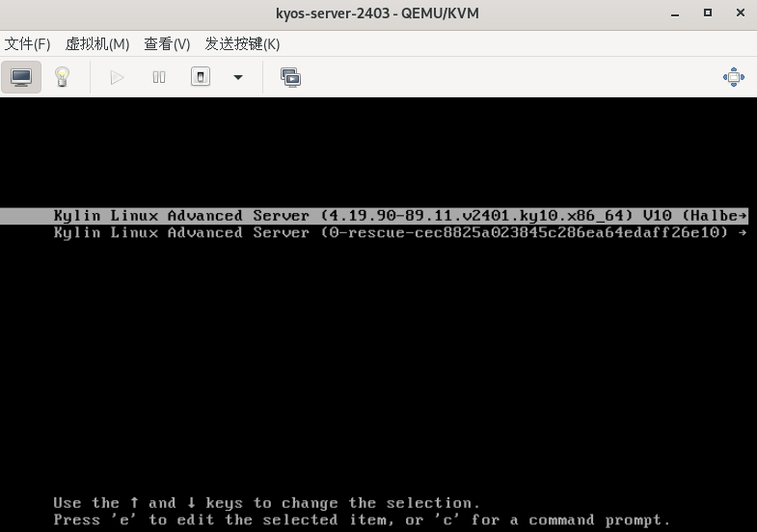Viewport: 757px width, 532px height.
Task: Open the manage VM snapshots icon
Action: pyautogui.click(x=290, y=77)
